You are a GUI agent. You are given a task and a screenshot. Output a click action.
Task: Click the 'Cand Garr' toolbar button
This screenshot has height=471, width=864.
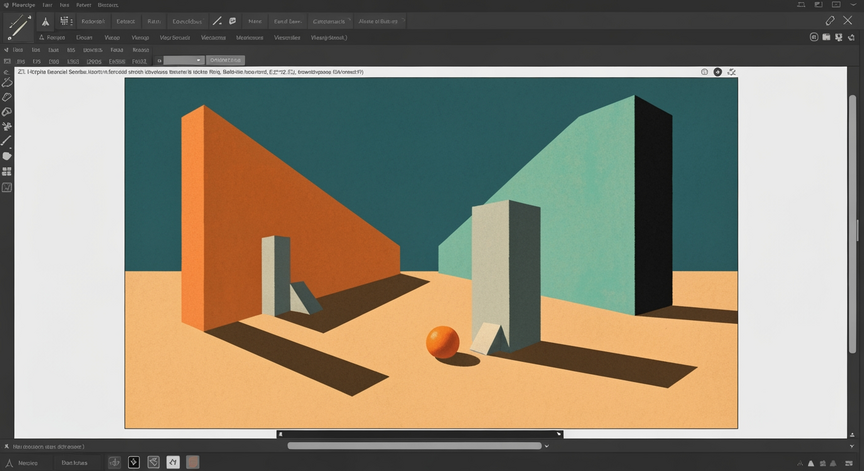[x=287, y=21]
